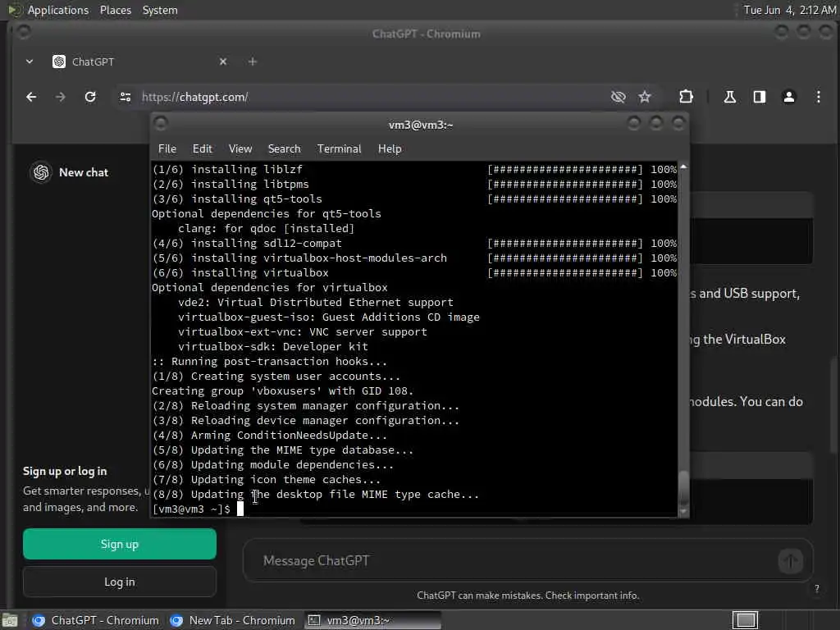Open a new browser tab
This screenshot has height=630, width=840.
tap(253, 62)
